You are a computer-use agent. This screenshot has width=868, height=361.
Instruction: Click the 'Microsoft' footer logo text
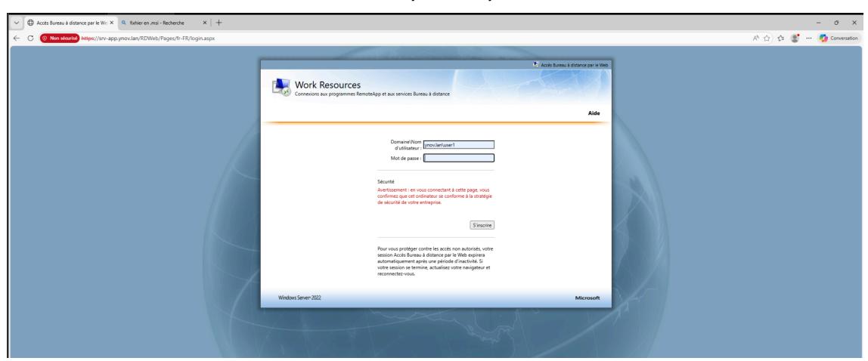click(x=587, y=298)
